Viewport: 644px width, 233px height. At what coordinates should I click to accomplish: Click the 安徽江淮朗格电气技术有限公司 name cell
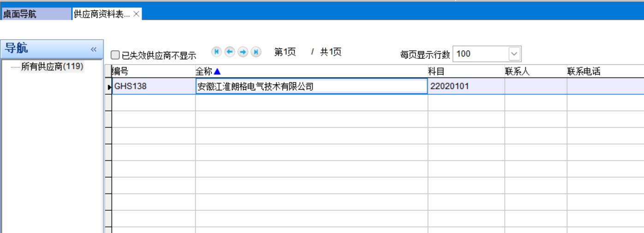pyautogui.click(x=311, y=86)
